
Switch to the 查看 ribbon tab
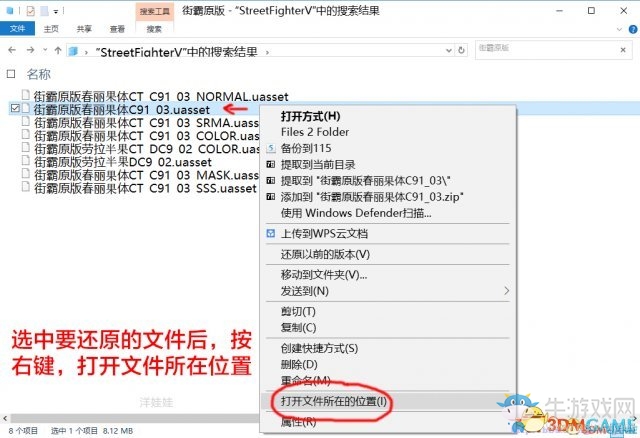click(x=117, y=29)
